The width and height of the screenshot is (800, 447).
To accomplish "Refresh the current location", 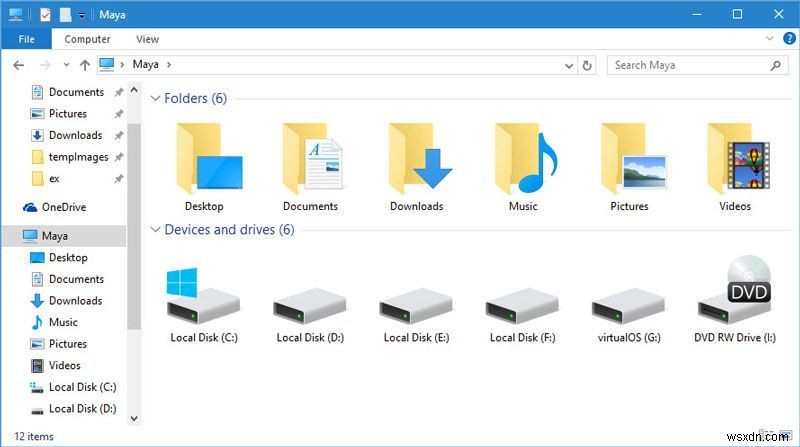I will 587,65.
